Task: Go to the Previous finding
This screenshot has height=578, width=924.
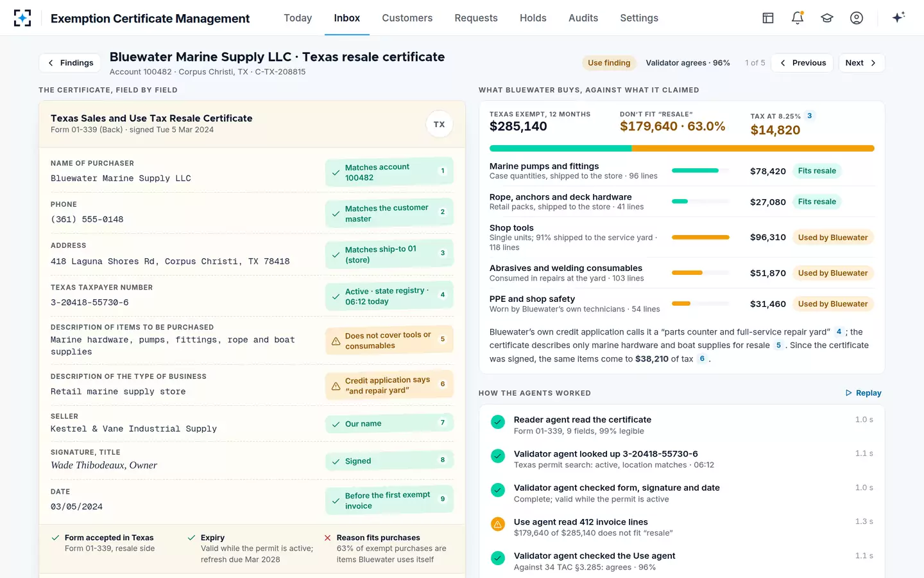Action: [802, 63]
